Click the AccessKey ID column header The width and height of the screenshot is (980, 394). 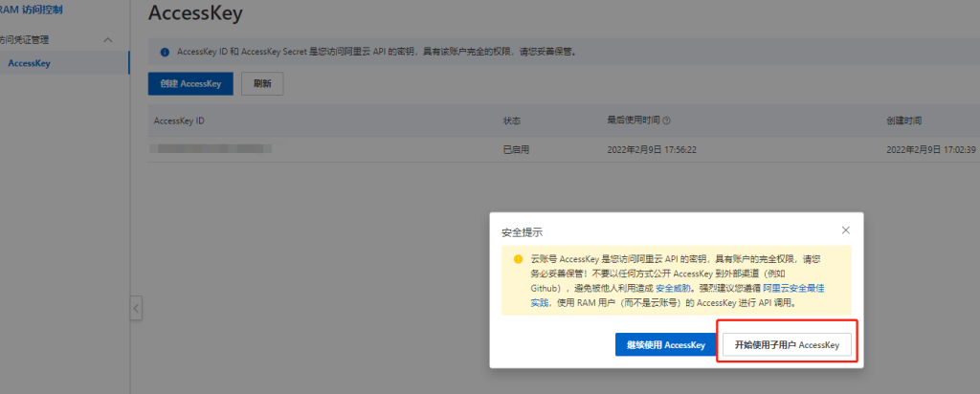[179, 120]
